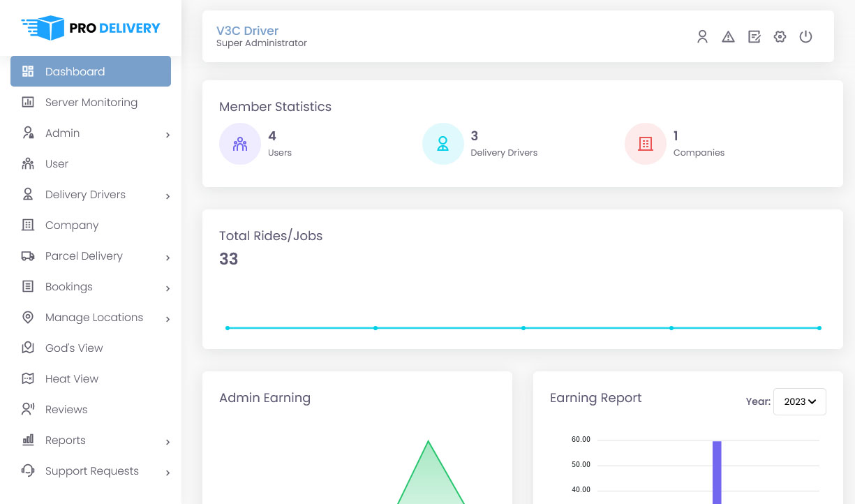Open the profile icon in header
855x504 pixels.
pyautogui.click(x=703, y=37)
